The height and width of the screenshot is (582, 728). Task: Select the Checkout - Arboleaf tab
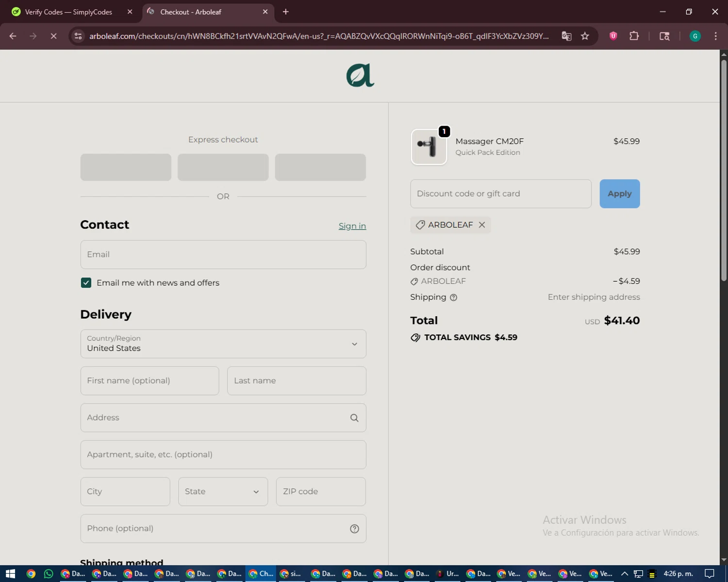[208, 12]
